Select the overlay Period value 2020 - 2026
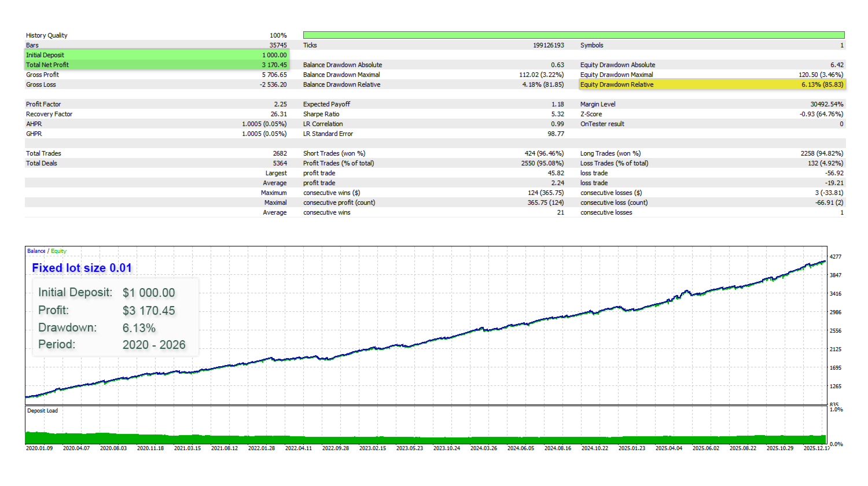 [154, 345]
